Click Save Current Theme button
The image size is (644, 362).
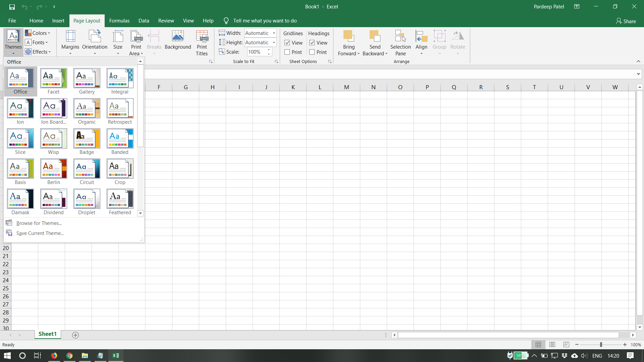click(x=39, y=233)
